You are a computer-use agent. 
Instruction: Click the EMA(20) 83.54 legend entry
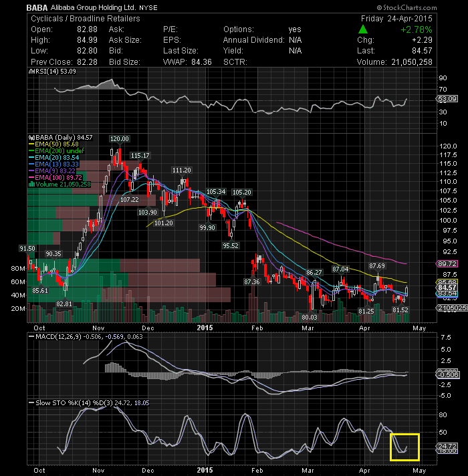click(x=53, y=158)
